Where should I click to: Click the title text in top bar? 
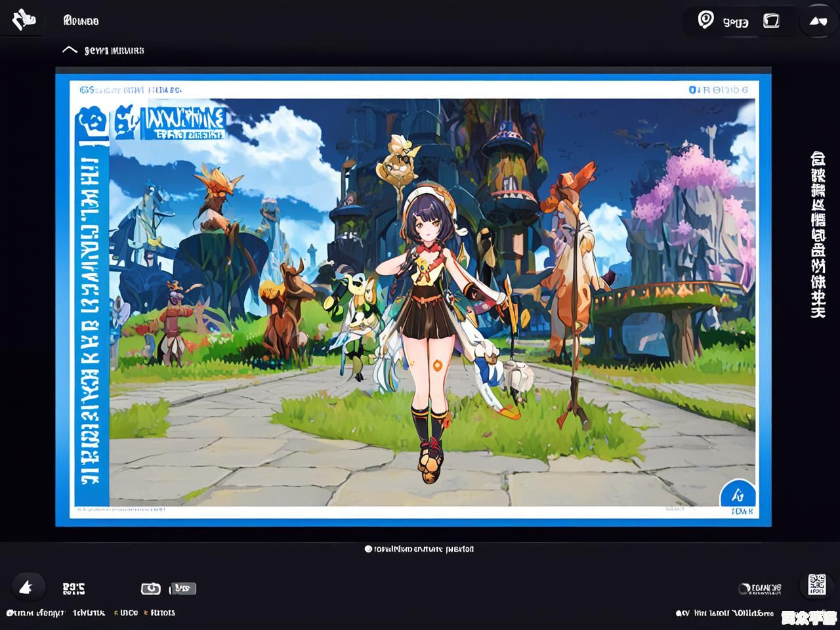[81, 21]
